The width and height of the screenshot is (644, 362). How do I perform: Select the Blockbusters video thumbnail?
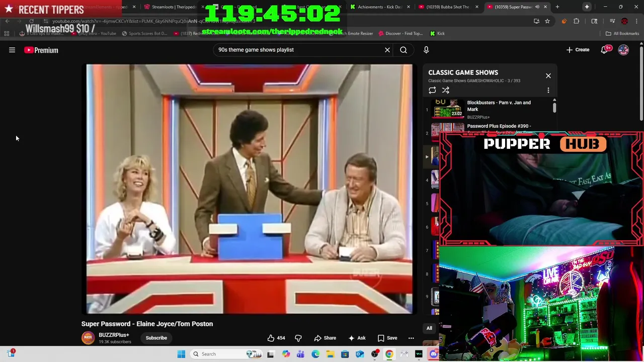[x=448, y=109]
